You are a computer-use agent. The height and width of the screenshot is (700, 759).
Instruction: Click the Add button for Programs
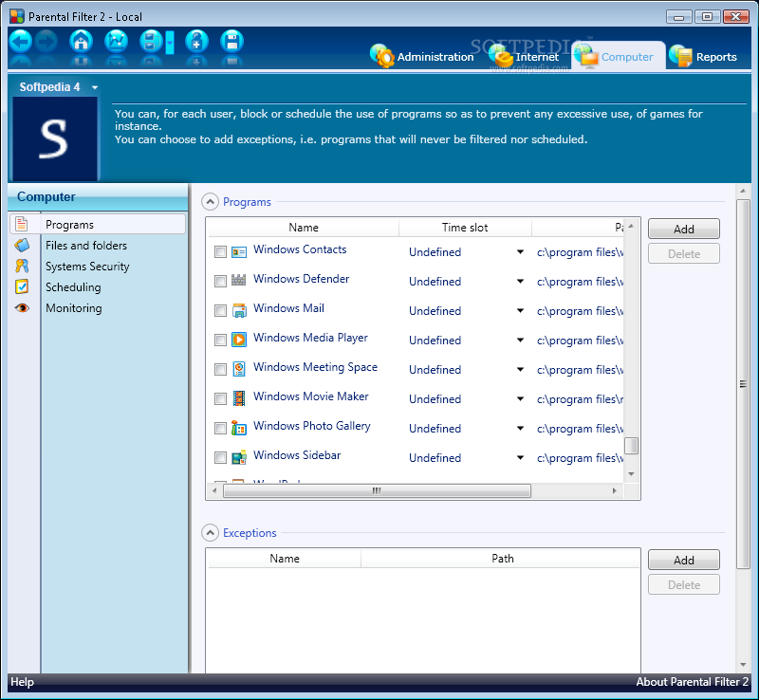click(683, 229)
